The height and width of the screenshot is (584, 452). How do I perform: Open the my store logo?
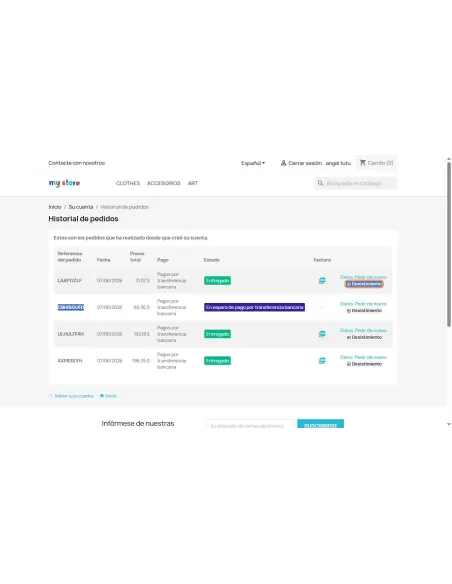pos(64,183)
